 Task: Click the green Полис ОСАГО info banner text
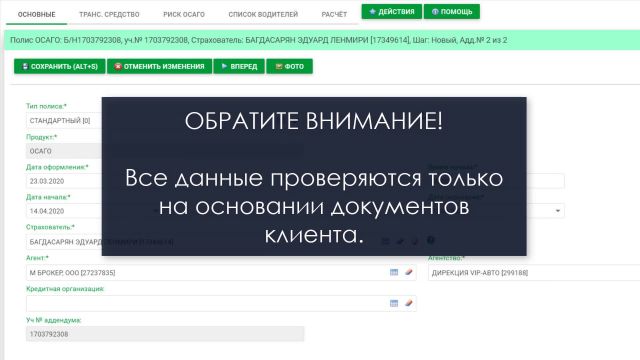pos(258,40)
